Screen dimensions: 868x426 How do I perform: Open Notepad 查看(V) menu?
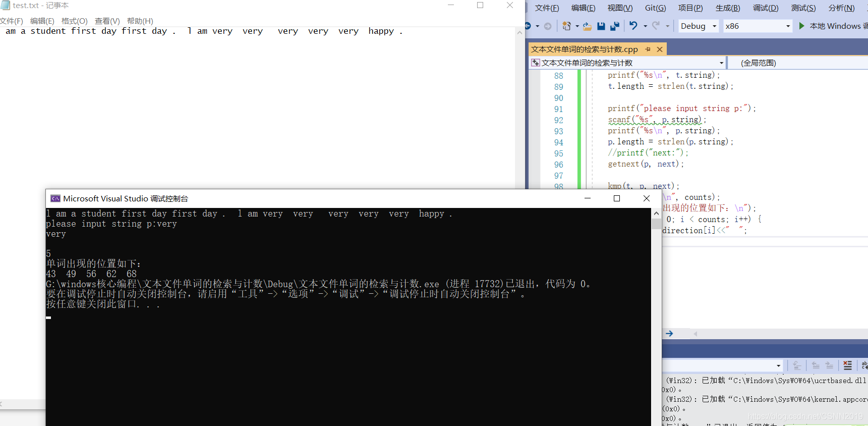coord(107,21)
